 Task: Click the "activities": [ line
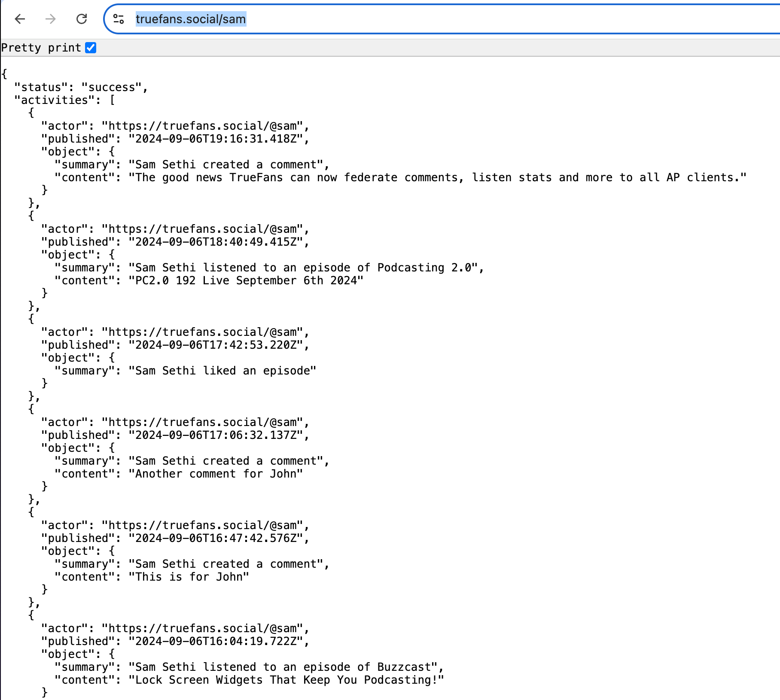point(64,100)
